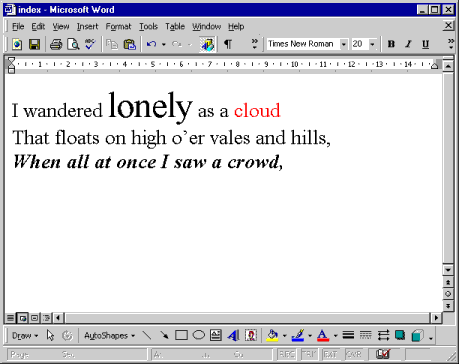This screenshot has height=364, width=459.
Task: Open the Format menu
Action: click(x=118, y=26)
